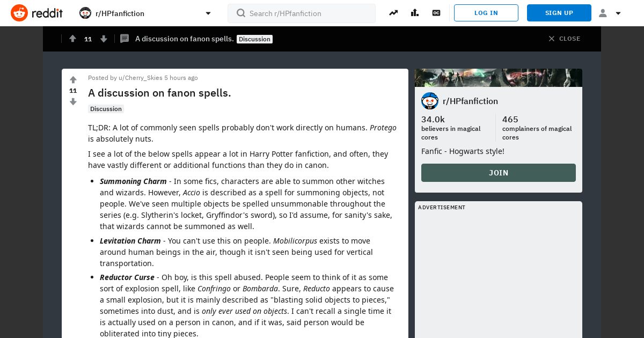The height and width of the screenshot is (338, 644).
Task: Click the Discussion flair in top bar
Action: click(254, 39)
